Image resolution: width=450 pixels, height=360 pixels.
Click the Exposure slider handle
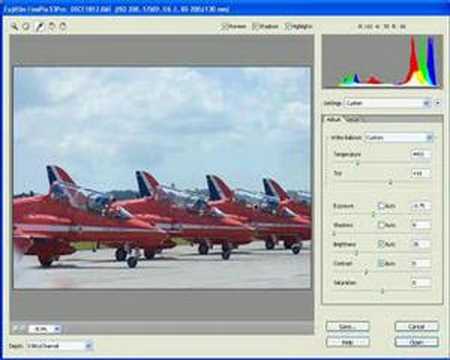tap(373, 214)
